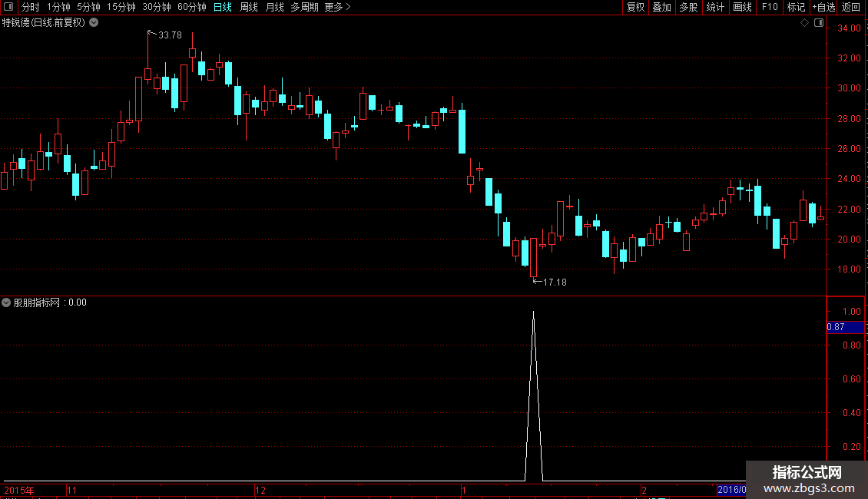This screenshot has height=499, width=868.
Task: Expand the 更多 periods menu
Action: pos(337,7)
